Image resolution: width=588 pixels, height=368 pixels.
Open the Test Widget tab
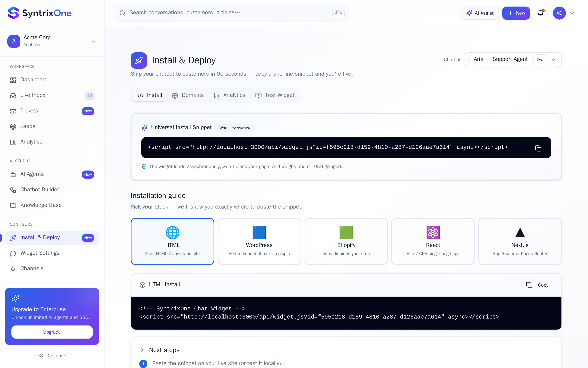tap(275, 95)
